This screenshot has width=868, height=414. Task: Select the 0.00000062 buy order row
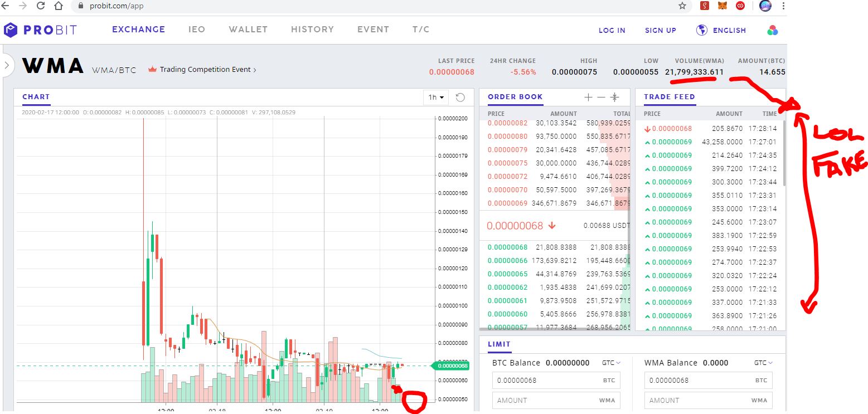click(555, 288)
